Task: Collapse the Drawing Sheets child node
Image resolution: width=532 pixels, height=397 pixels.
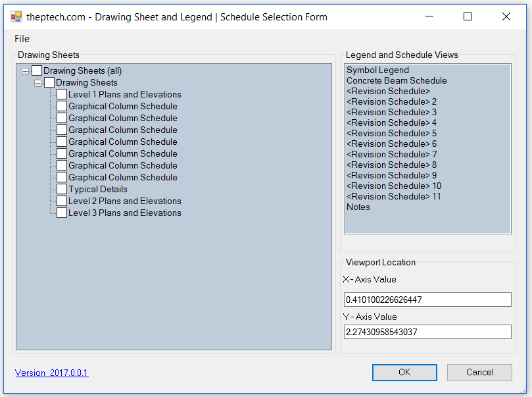Action: pyautogui.click(x=37, y=83)
